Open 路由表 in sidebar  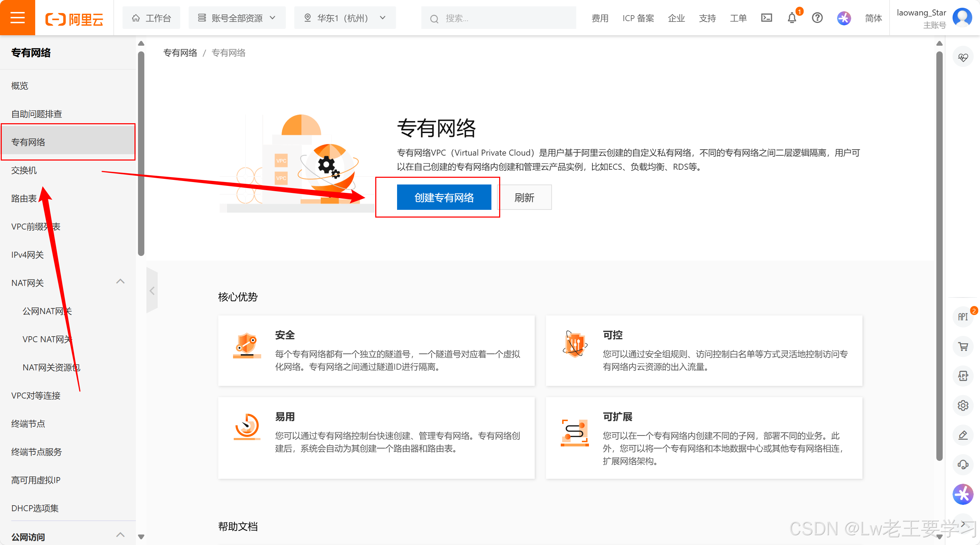[68, 198]
